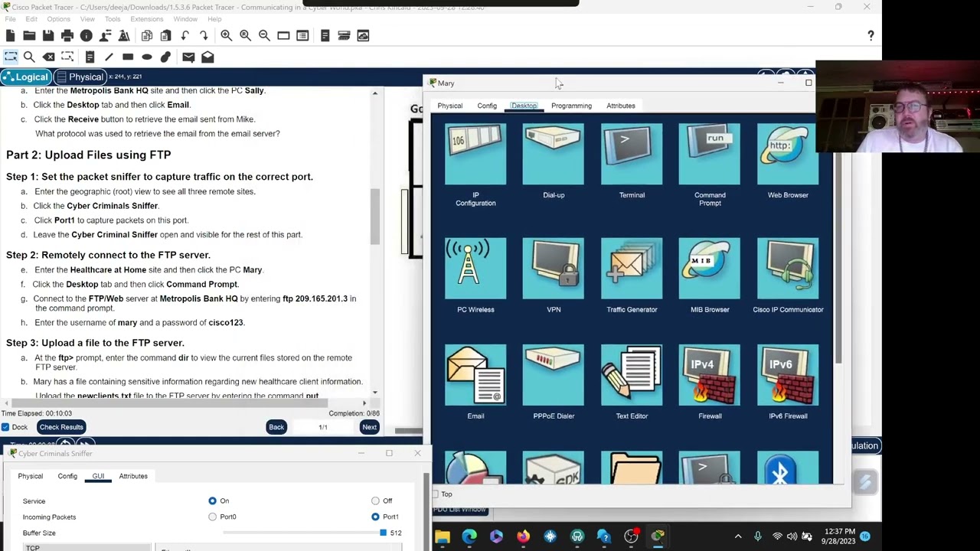The height and width of the screenshot is (551, 980).
Task: Click the Check Results button
Action: click(61, 427)
